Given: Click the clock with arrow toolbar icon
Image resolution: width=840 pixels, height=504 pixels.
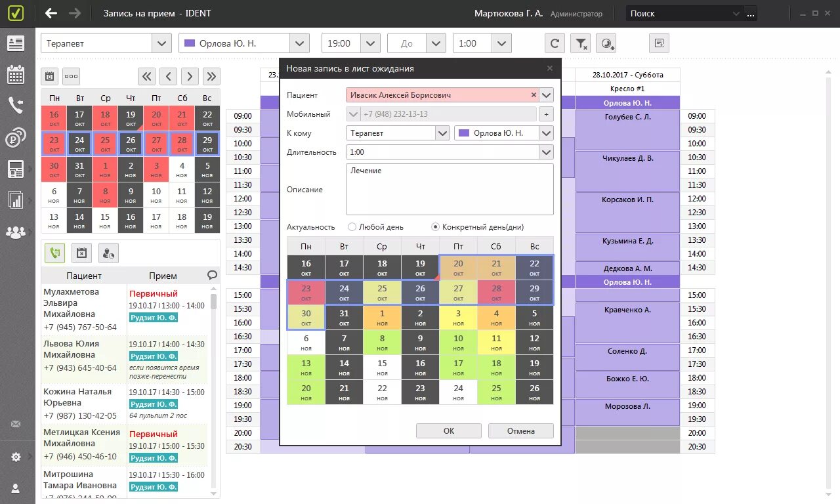Looking at the screenshot, I should tap(606, 43).
